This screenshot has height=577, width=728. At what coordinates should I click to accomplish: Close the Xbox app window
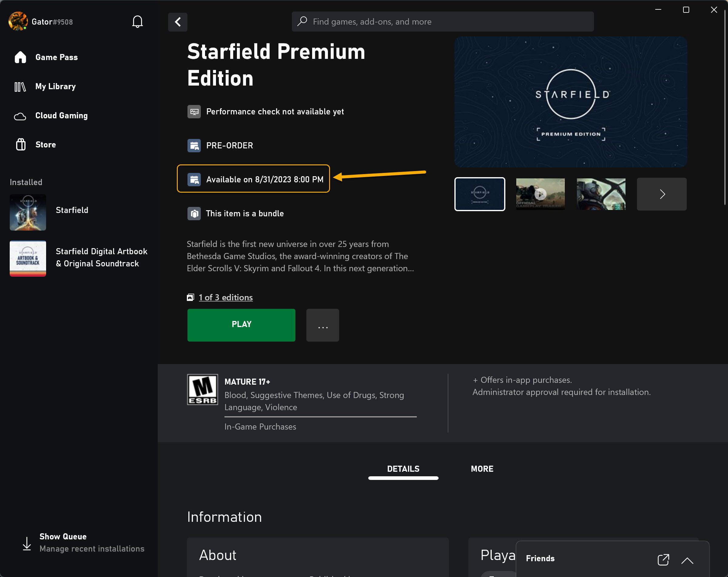[713, 10]
